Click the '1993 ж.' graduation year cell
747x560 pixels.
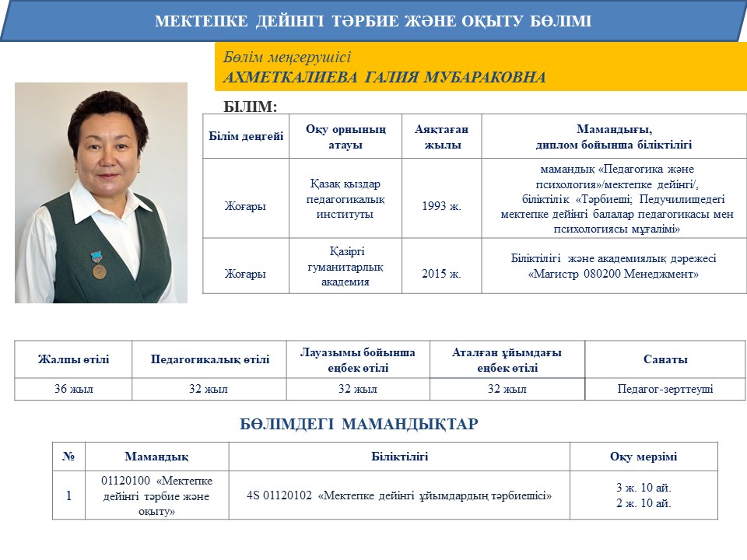point(441,206)
